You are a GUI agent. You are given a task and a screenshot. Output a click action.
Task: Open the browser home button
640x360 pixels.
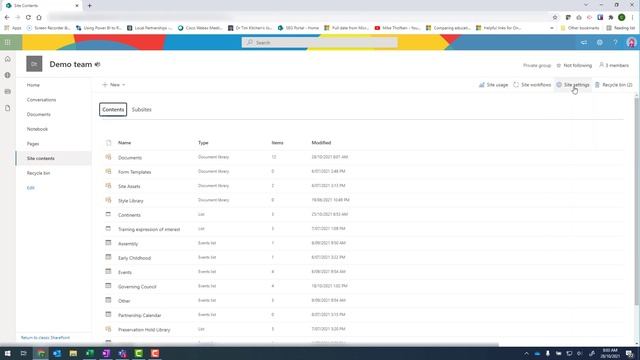click(x=39, y=17)
